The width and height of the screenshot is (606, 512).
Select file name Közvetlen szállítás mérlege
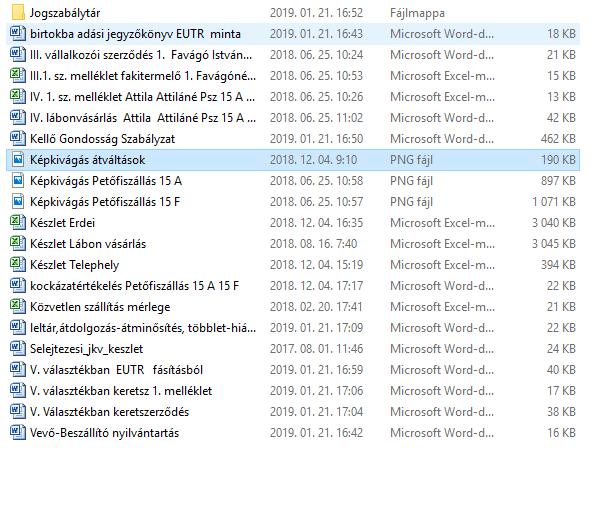(100, 307)
